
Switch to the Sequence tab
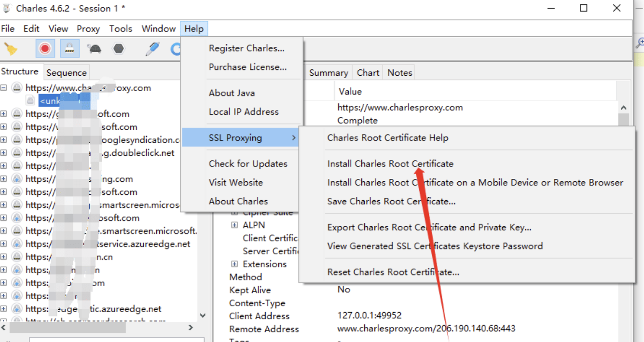[67, 73]
